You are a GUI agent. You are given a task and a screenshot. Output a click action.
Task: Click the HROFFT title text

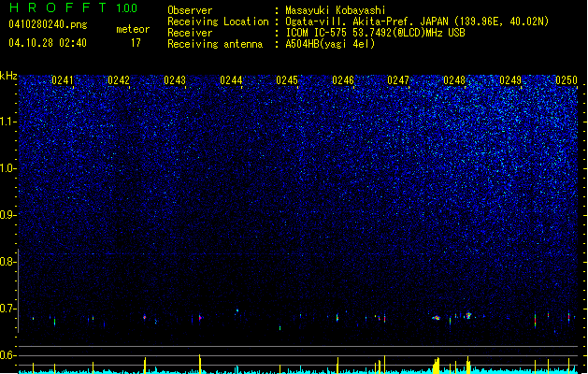point(58,7)
